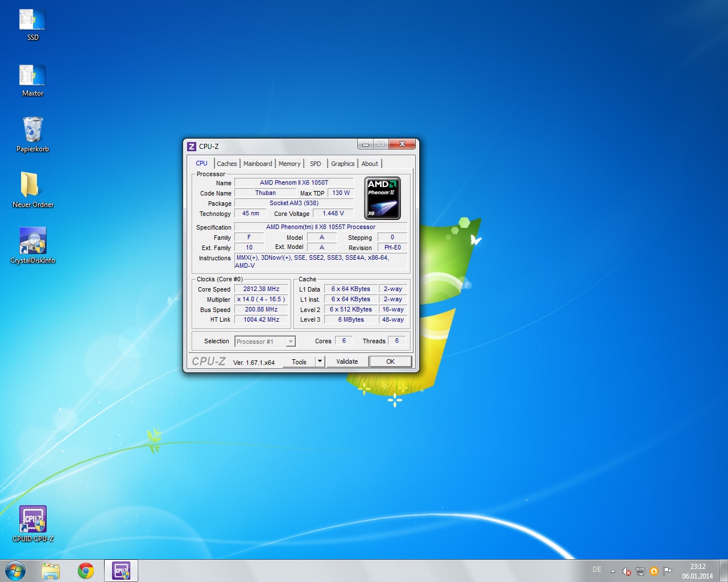Open the SSD desktop shortcut
Image resolution: width=728 pixels, height=582 pixels.
tap(32, 25)
